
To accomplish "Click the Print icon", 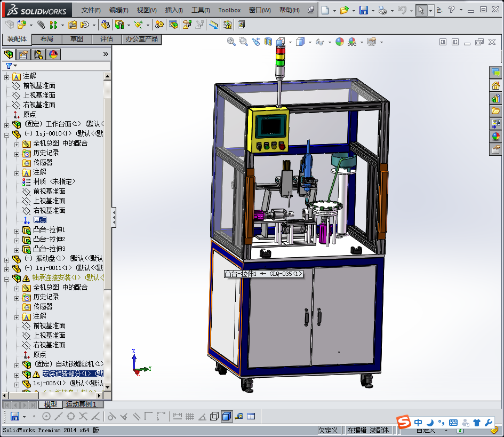I will pyautogui.click(x=382, y=10).
